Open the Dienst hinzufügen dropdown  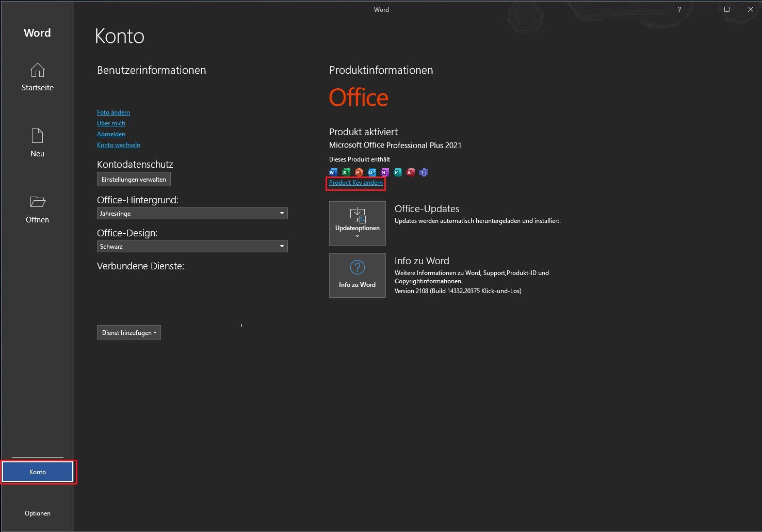point(128,332)
